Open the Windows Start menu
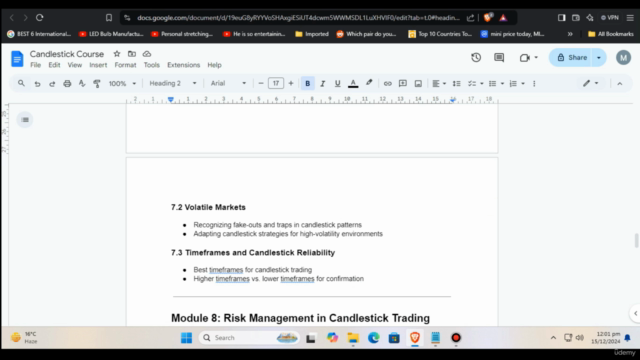The width and height of the screenshot is (640, 360). pyautogui.click(x=186, y=338)
